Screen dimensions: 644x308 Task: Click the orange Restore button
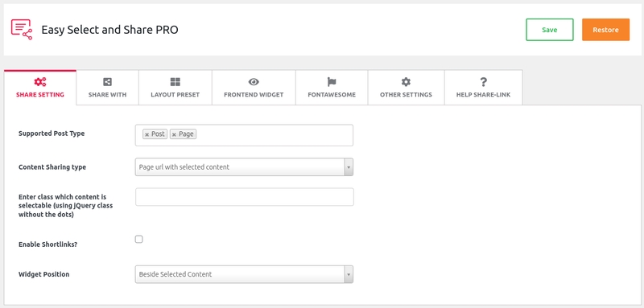tap(605, 30)
